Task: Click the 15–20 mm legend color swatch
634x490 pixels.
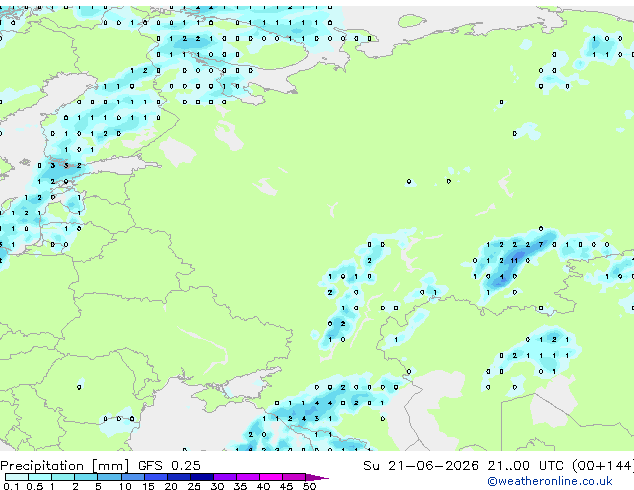Action: (x=156, y=477)
